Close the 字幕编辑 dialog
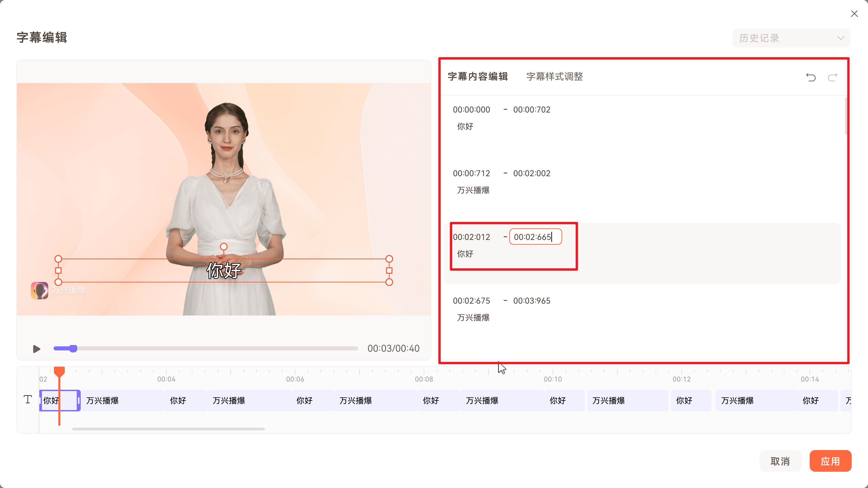The height and width of the screenshot is (488, 868). 854,14
